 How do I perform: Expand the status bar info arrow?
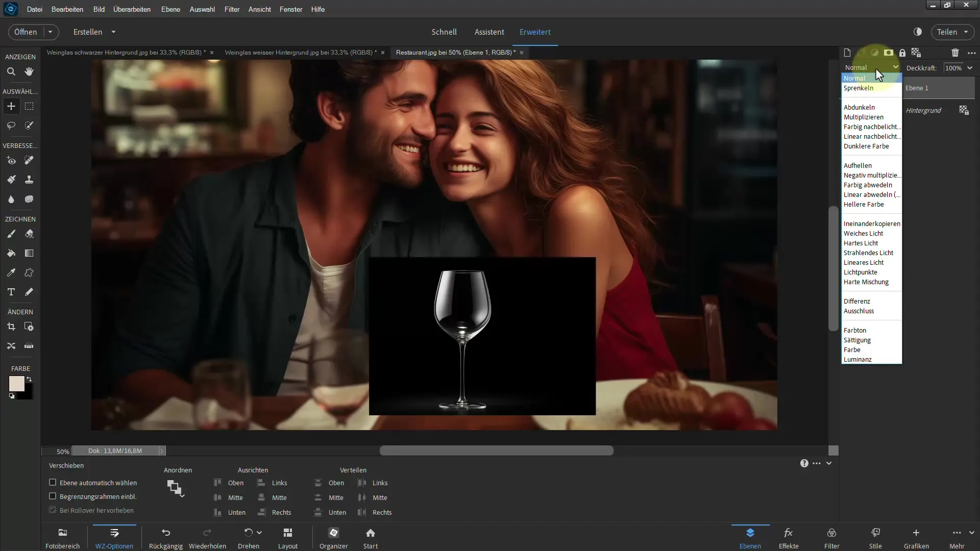(x=162, y=450)
